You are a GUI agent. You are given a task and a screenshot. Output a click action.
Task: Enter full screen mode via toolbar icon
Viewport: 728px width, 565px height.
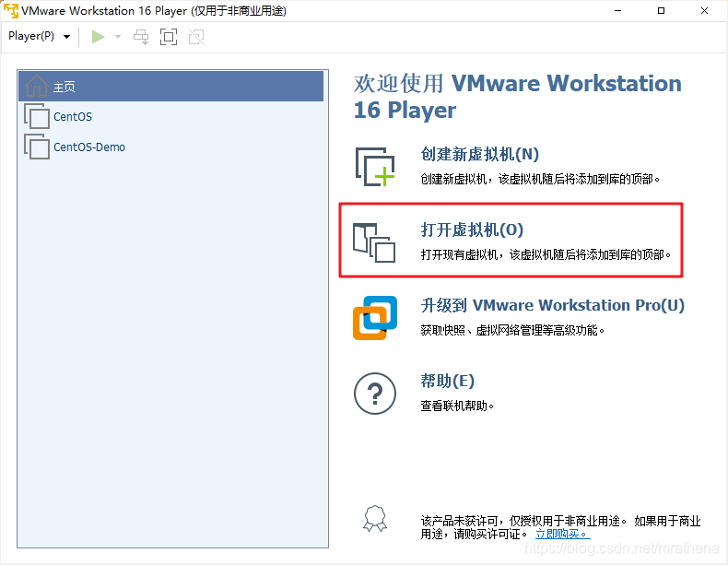coord(169,37)
